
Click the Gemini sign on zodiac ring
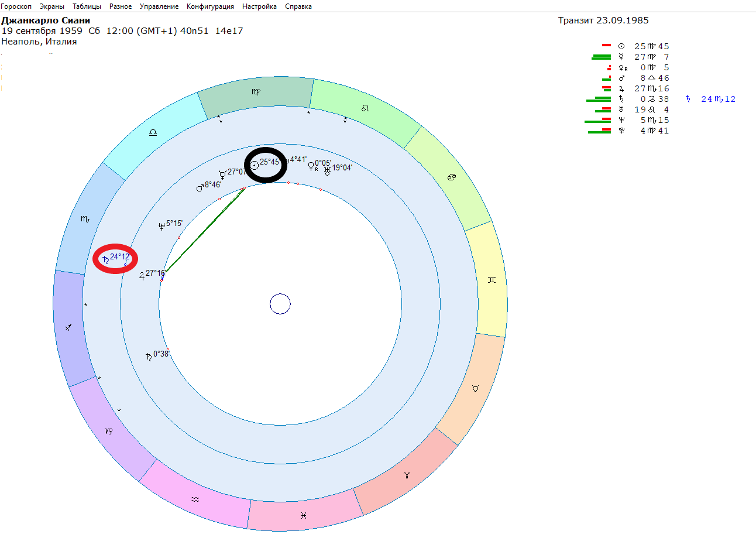click(x=492, y=280)
